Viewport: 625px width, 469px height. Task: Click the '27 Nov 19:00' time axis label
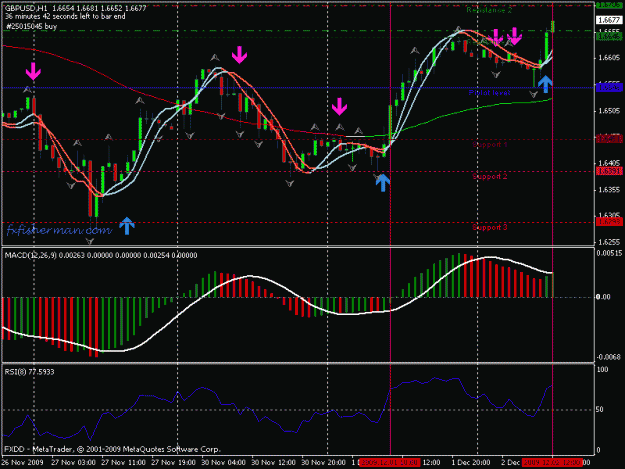(173, 463)
